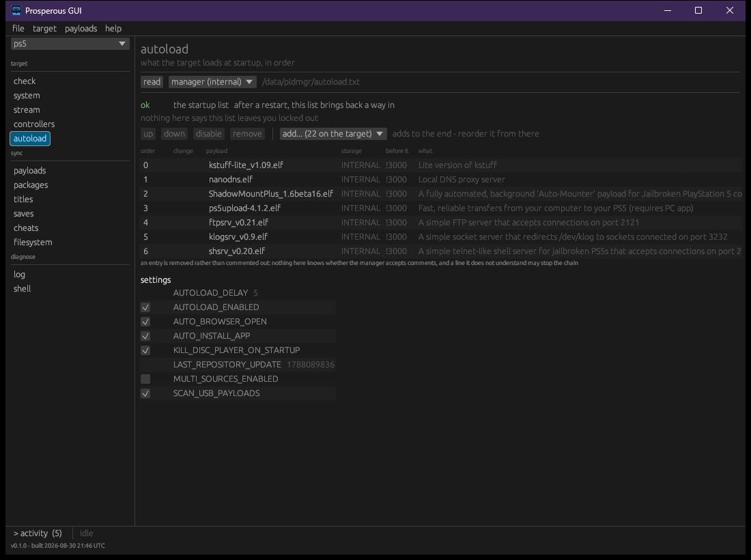Close the Prosperous GUI window
Screen dimensions: 751x560
(729, 10)
